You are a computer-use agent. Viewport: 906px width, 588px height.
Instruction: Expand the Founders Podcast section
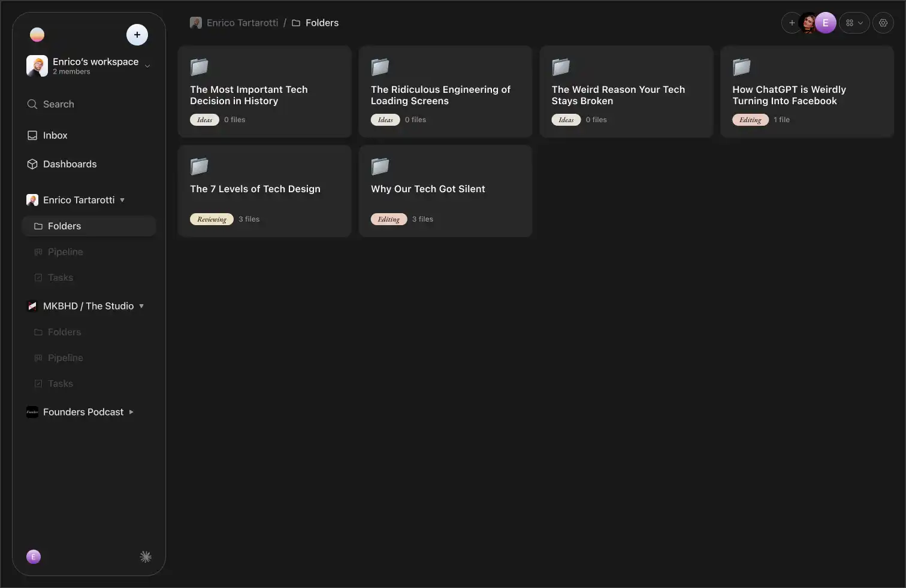coord(131,412)
